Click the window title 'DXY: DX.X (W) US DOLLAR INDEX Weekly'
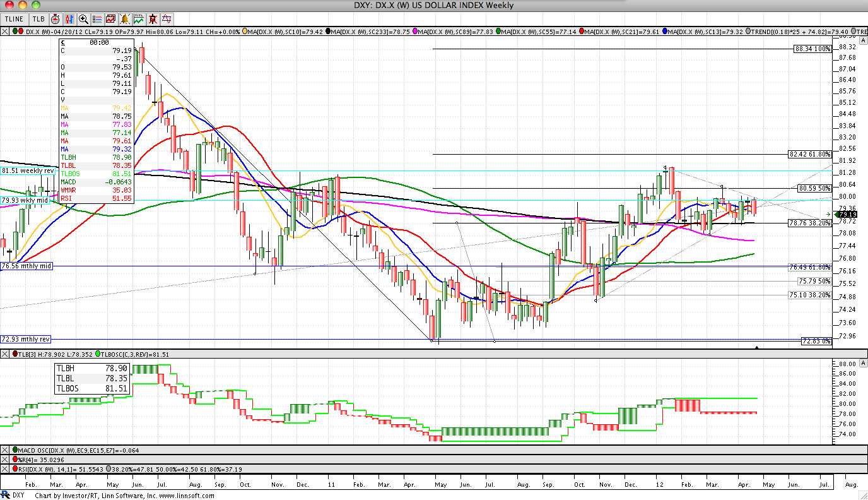 (x=434, y=5)
